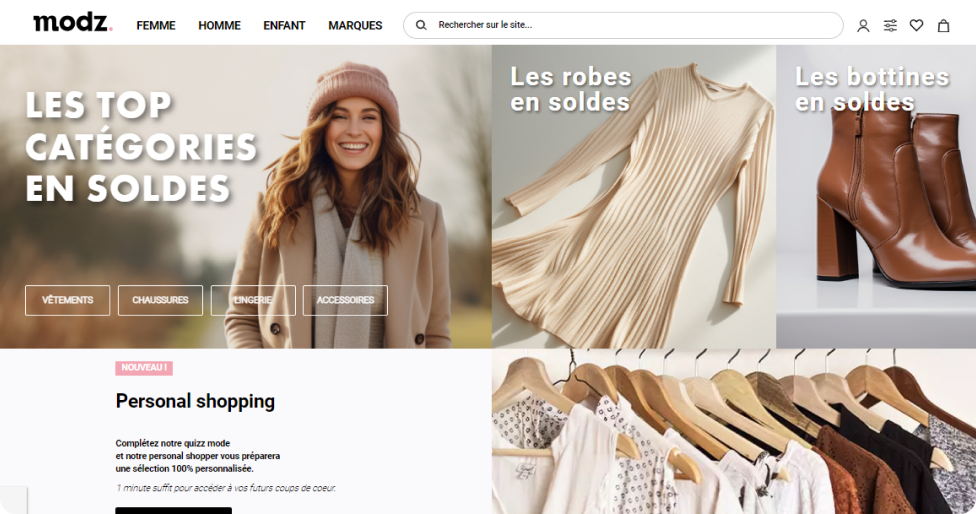The image size is (976, 514).
Task: Open the FEMME menu
Action: [x=156, y=26]
